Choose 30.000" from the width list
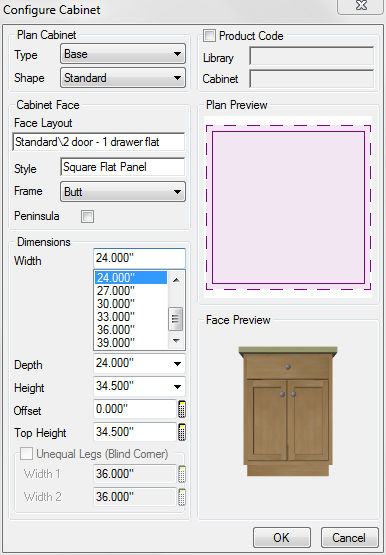The width and height of the screenshot is (386, 555). (x=131, y=304)
